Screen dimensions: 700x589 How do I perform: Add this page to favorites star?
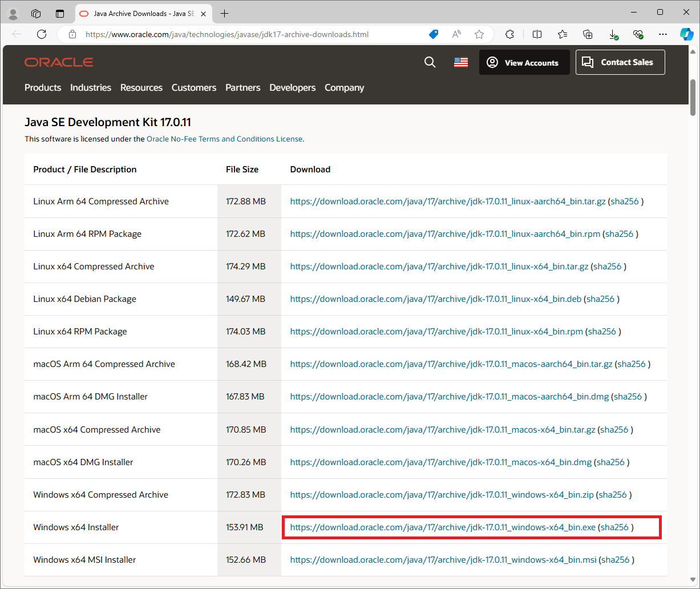[479, 34]
